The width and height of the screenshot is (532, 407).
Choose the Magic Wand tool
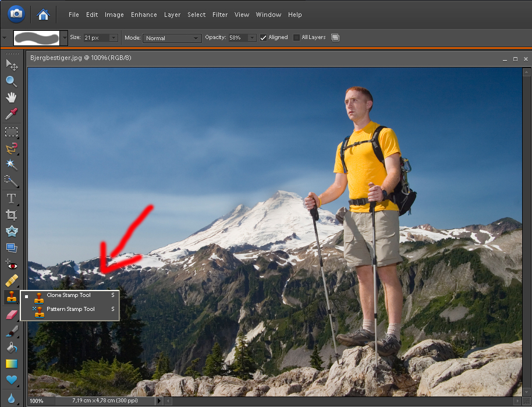pyautogui.click(x=12, y=165)
